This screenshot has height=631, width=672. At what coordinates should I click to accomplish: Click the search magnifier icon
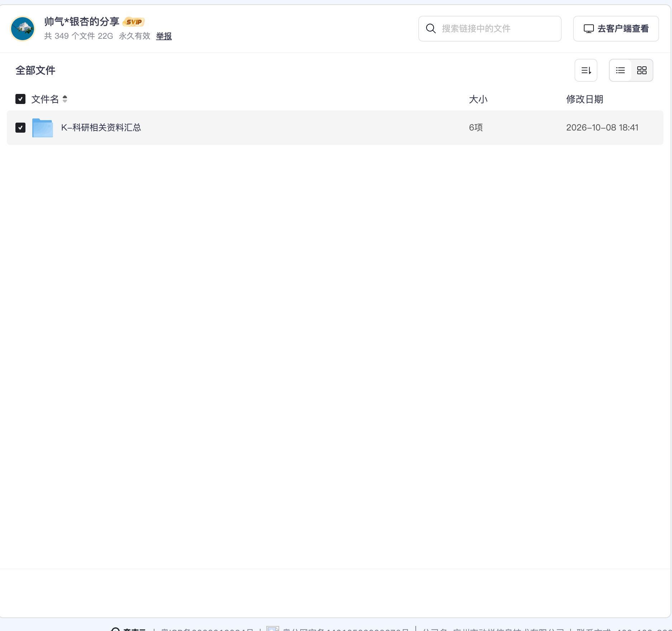pos(431,29)
